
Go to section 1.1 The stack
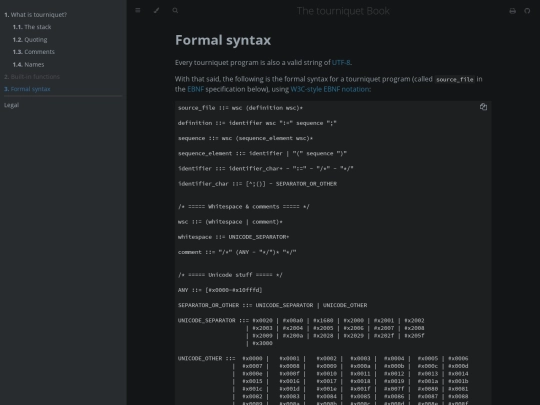[32, 27]
